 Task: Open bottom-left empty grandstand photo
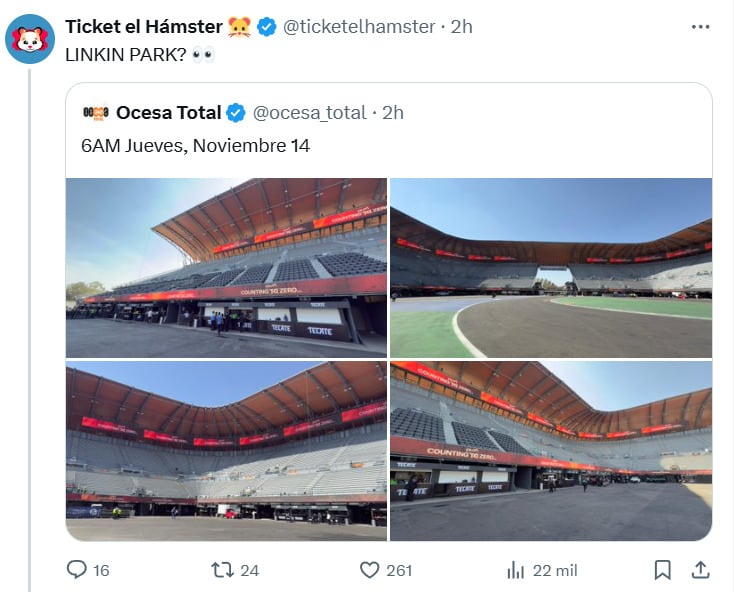(226, 451)
